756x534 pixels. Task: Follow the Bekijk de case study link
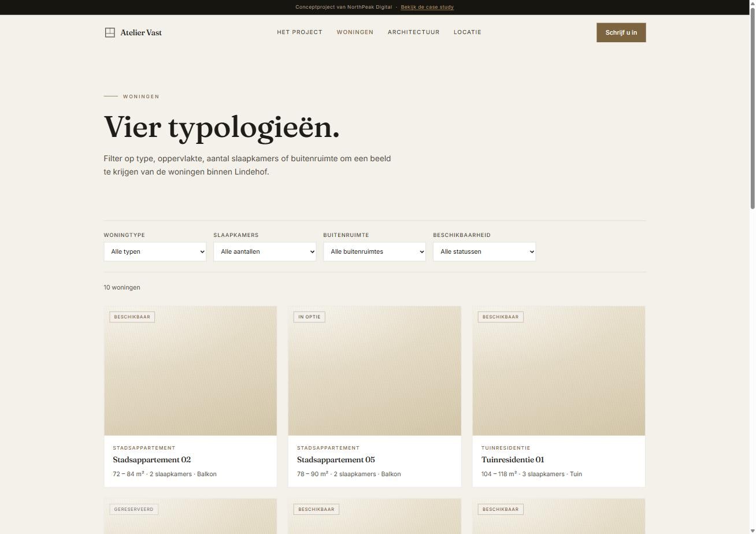click(427, 7)
